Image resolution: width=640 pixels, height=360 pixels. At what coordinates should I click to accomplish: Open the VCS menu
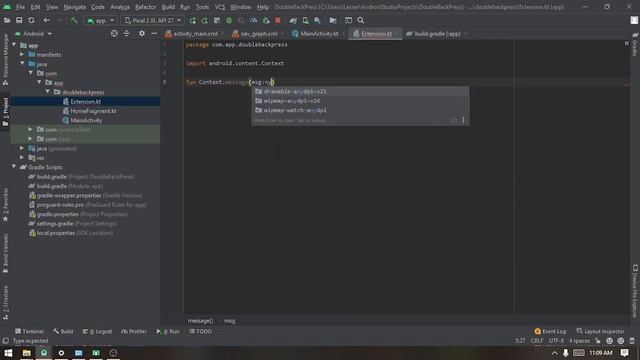pyautogui.click(x=220, y=7)
